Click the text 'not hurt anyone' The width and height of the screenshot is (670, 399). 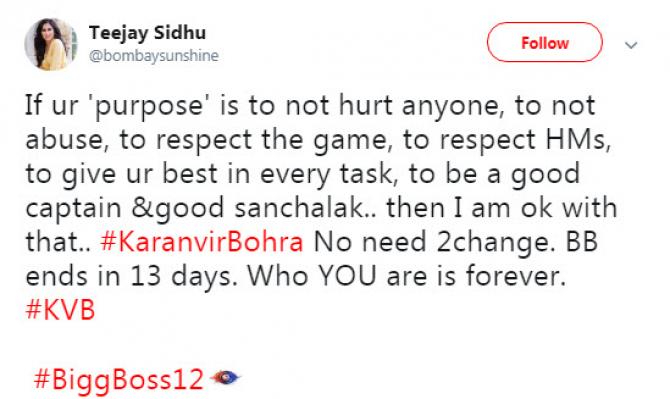click(392, 106)
